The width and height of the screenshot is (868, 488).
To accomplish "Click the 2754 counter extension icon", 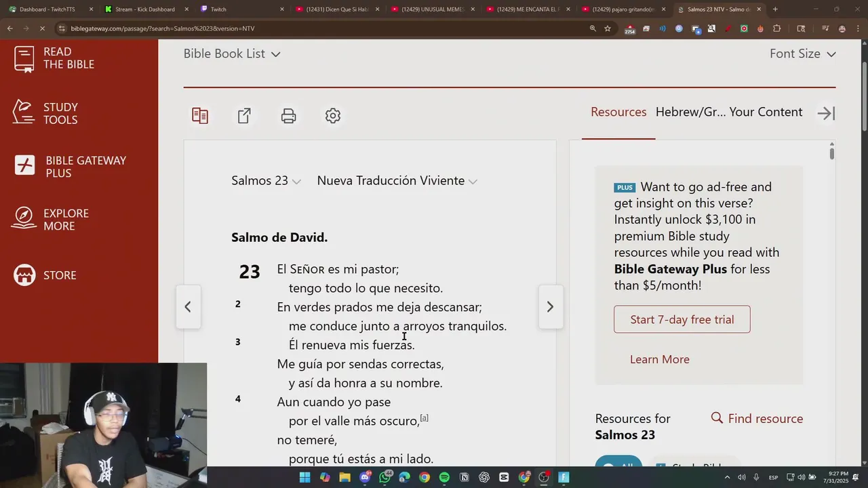I will click(630, 29).
